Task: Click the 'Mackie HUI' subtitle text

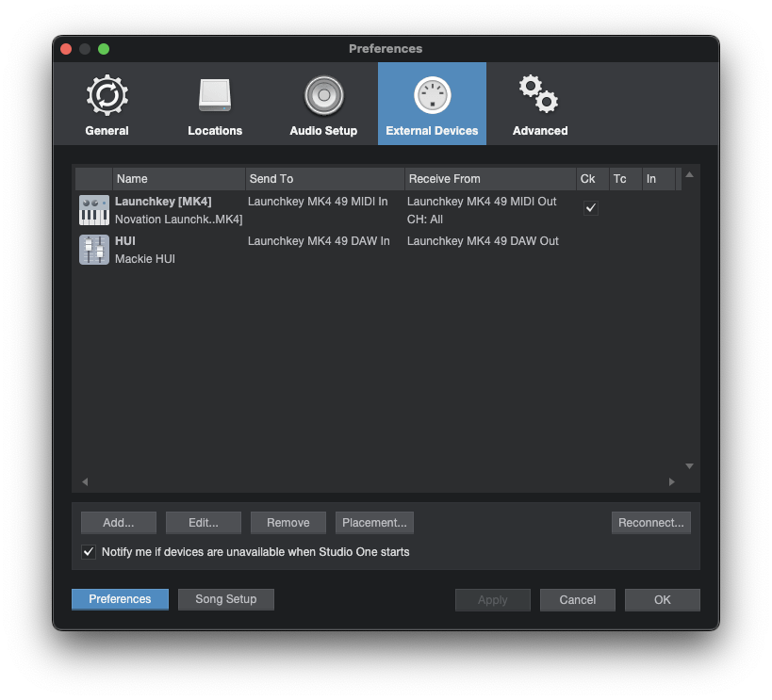Action: click(x=145, y=258)
